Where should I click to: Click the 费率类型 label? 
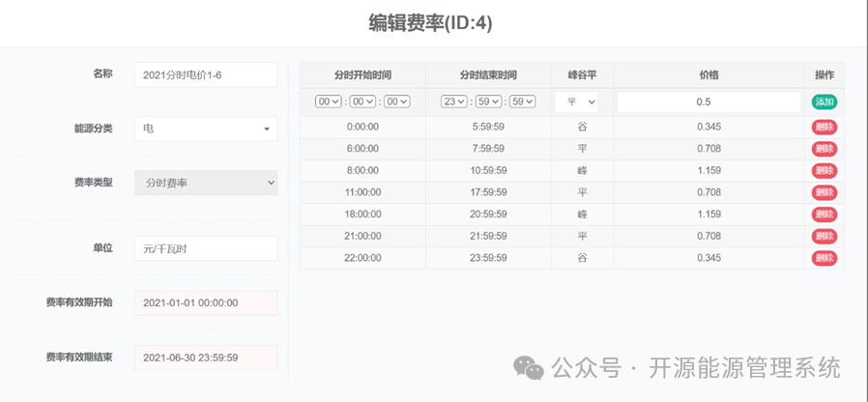click(93, 183)
